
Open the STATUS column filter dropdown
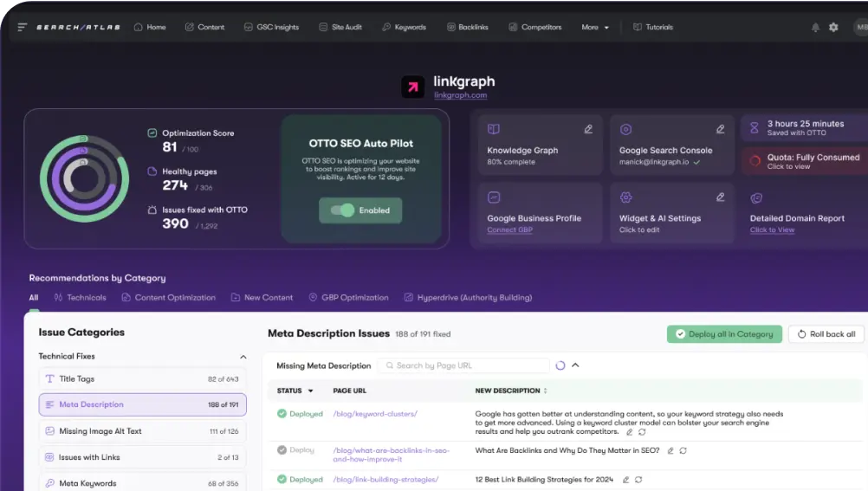point(310,391)
